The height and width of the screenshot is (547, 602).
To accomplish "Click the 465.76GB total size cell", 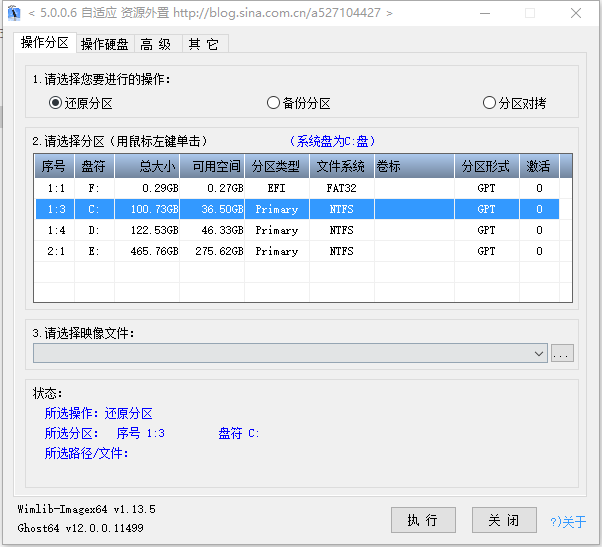I will 147,251.
